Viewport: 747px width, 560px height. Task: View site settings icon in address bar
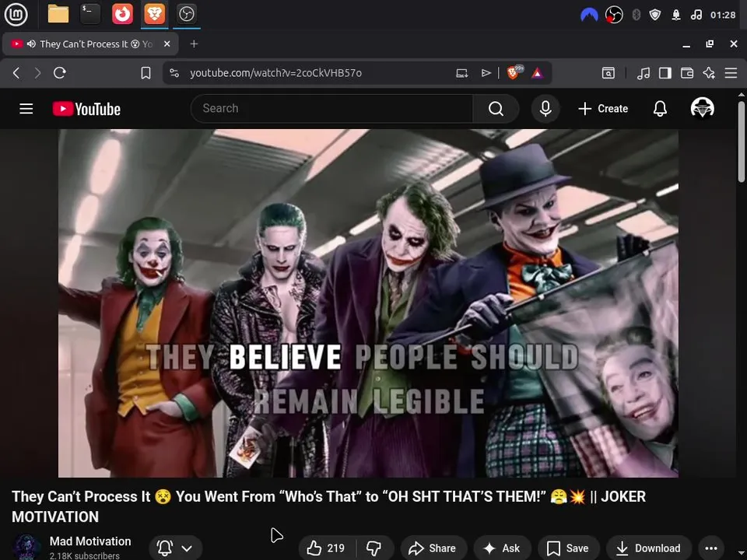pyautogui.click(x=174, y=73)
